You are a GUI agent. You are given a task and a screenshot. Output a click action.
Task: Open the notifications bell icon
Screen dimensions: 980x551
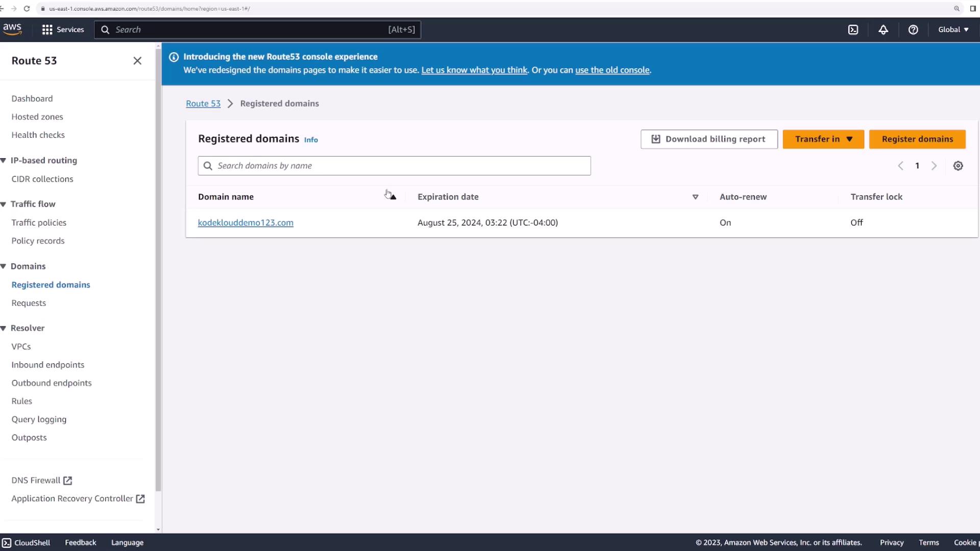click(x=883, y=30)
